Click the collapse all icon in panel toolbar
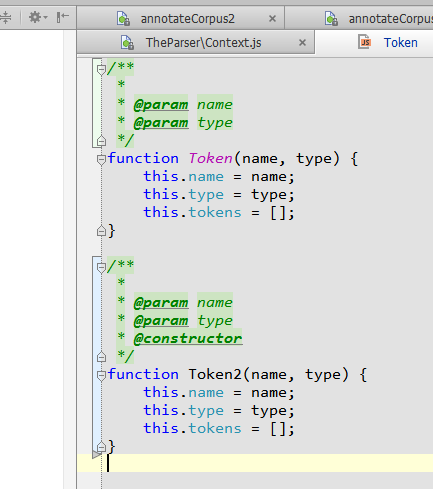 [6, 17]
